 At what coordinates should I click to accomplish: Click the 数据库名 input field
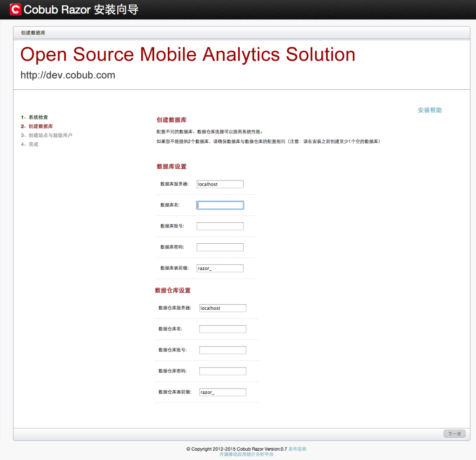(220, 205)
